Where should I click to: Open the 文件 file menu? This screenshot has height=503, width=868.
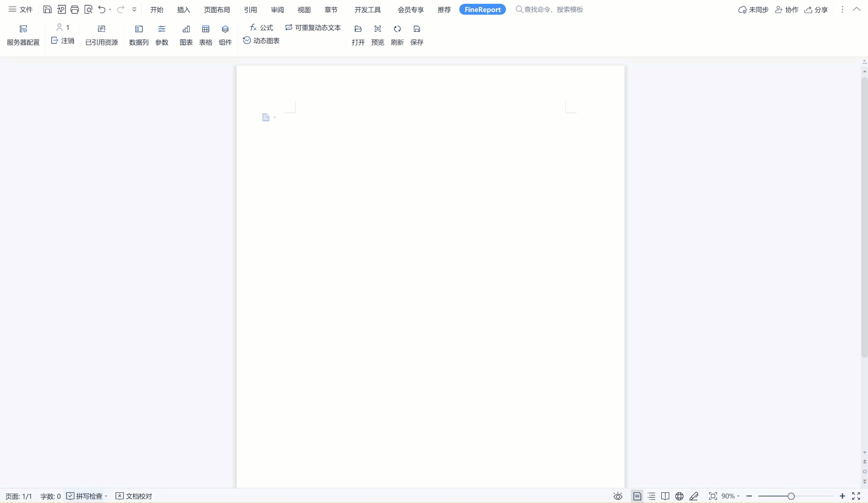(x=21, y=9)
